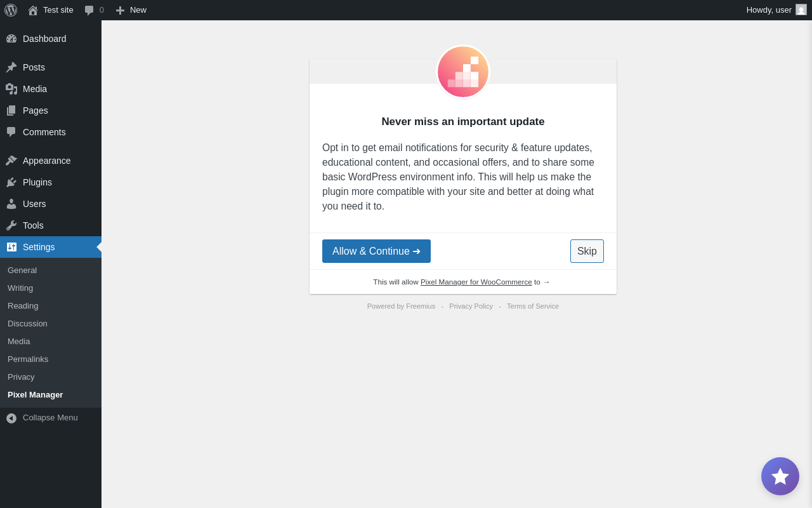
Task: Open the Pixel Manager for WooCommerce link
Action: pyautogui.click(x=476, y=282)
